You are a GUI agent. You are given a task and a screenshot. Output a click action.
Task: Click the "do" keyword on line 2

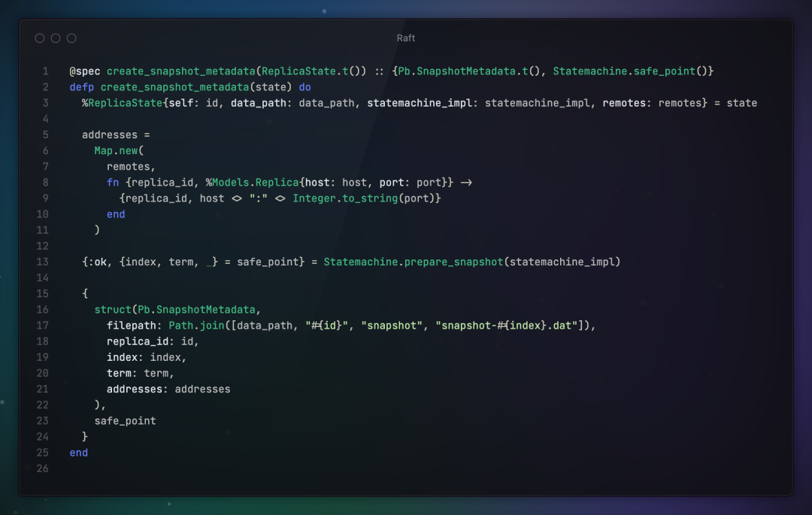pyautogui.click(x=304, y=87)
